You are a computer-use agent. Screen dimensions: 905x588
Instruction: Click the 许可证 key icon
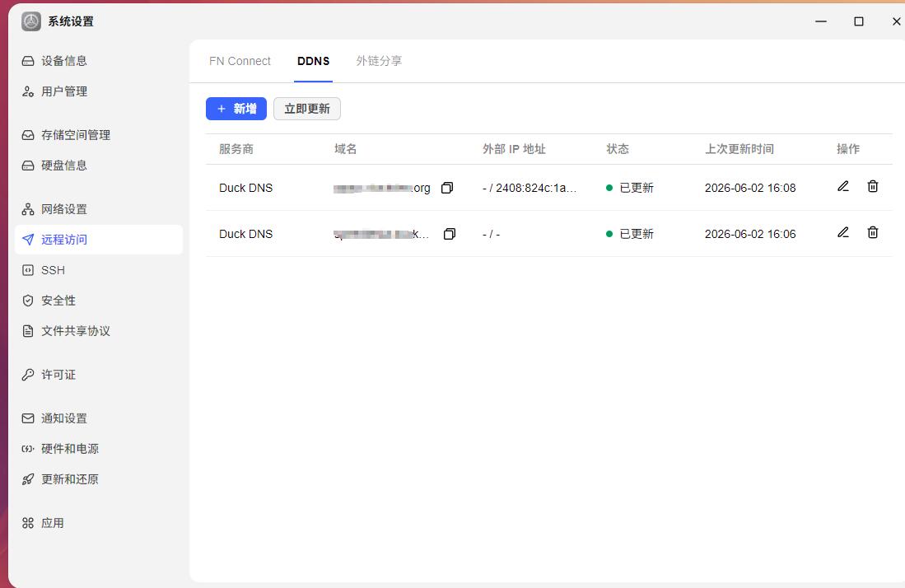click(x=28, y=375)
